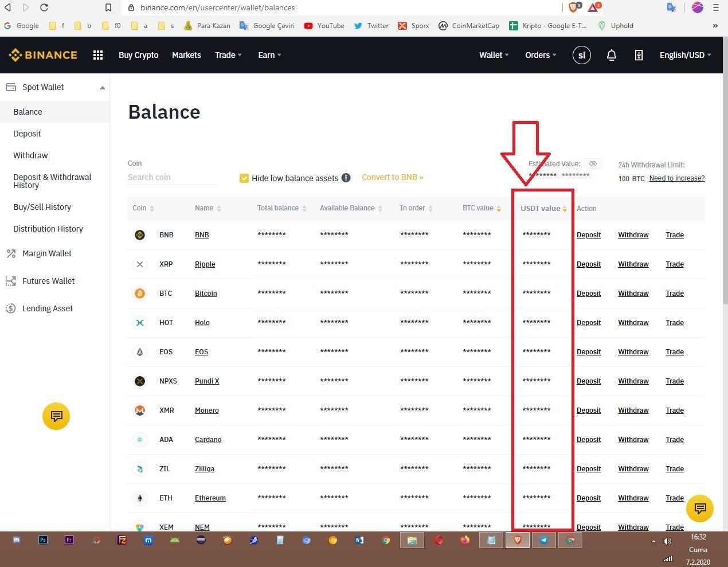Open the Binance apps grid menu
This screenshot has height=567, width=728.
click(98, 55)
